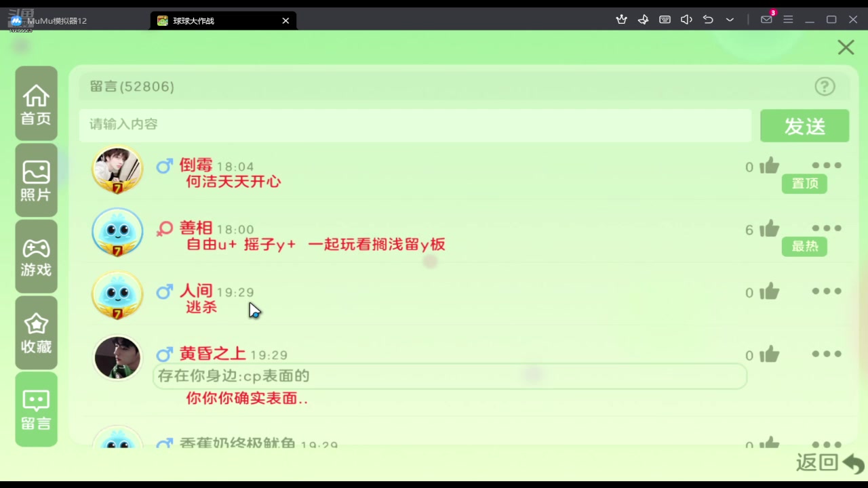Viewport: 868px width, 488px height.
Task: Click the gamepad icon in the title bar
Action: pos(643,20)
